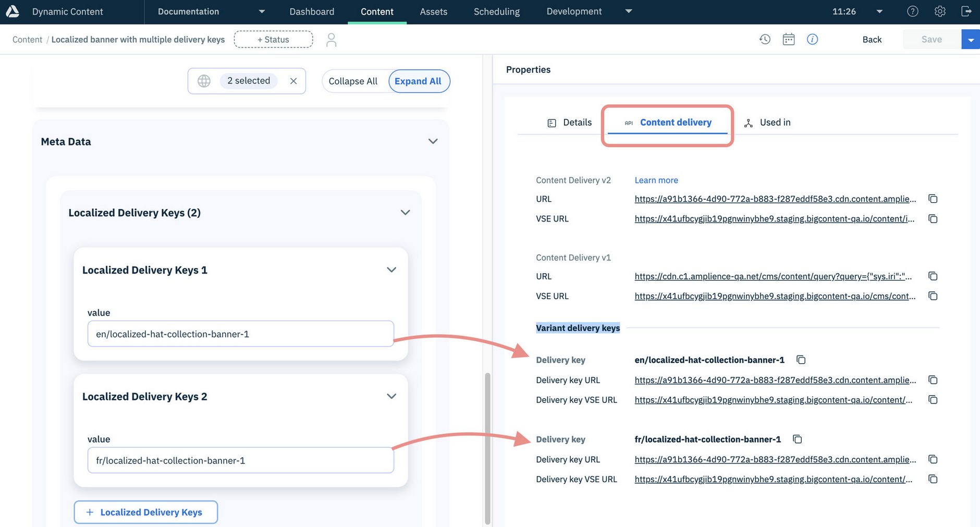The height and width of the screenshot is (527, 980).
Task: Click the + Status button
Action: [273, 39]
